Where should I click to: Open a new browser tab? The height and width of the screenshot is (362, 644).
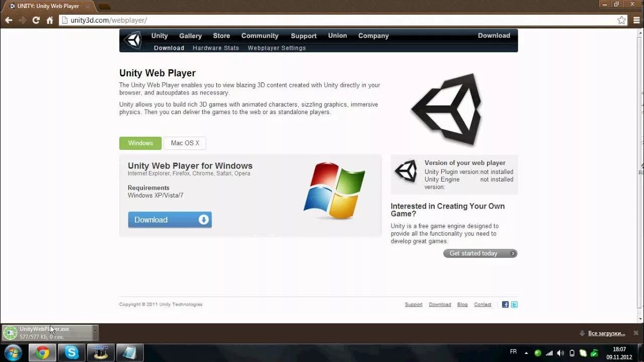click(104, 7)
